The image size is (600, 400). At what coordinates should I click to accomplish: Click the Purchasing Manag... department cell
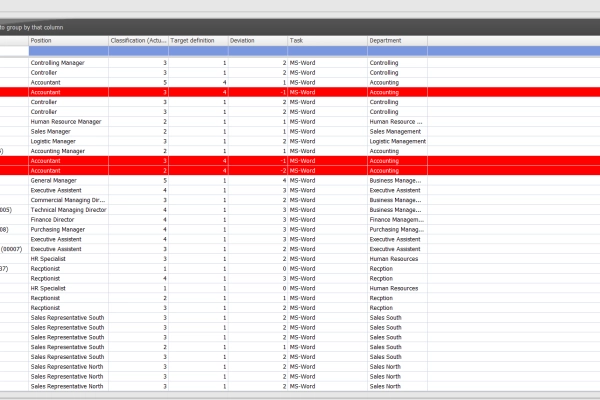(x=397, y=230)
